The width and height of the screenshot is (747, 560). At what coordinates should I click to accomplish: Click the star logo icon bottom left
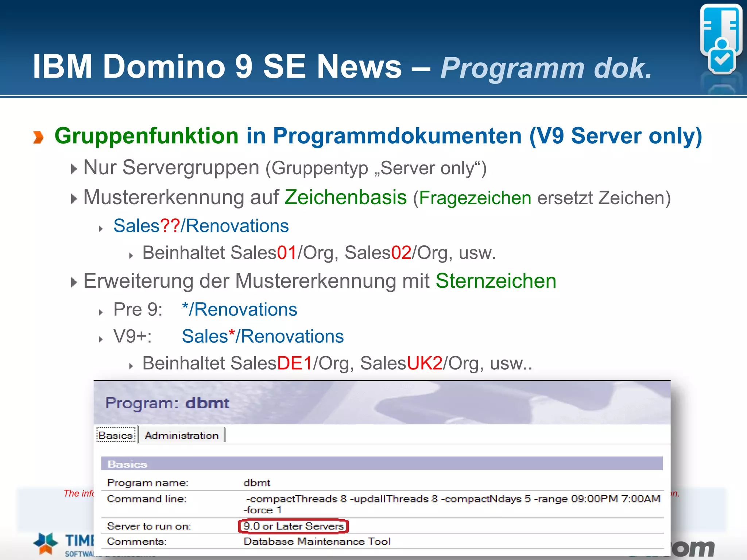coord(46,543)
